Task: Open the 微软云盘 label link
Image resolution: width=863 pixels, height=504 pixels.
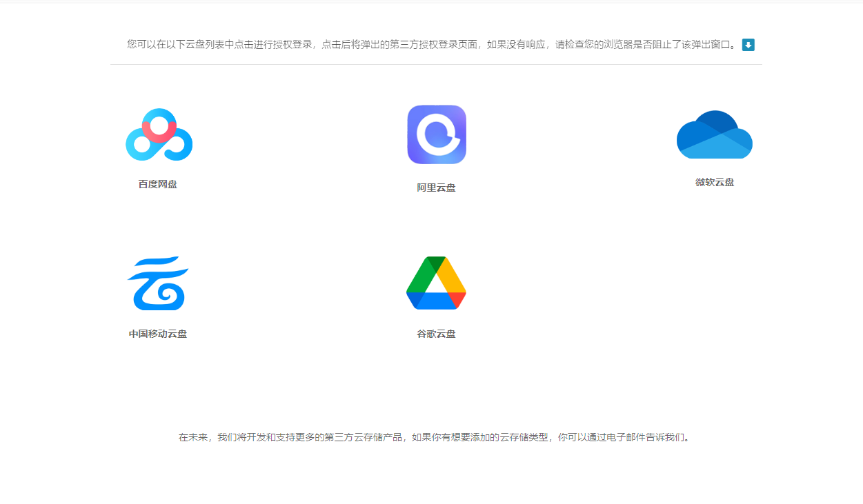Action: click(x=715, y=182)
